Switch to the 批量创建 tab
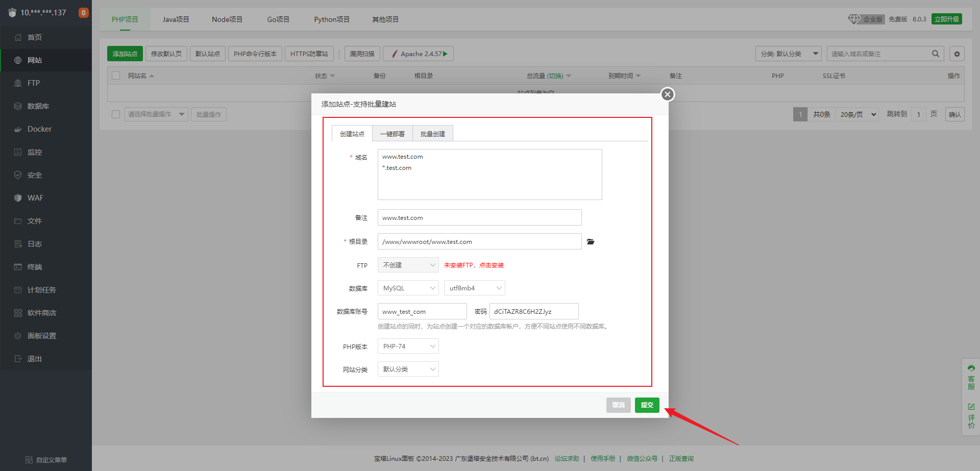This screenshot has height=471, width=980. point(433,134)
